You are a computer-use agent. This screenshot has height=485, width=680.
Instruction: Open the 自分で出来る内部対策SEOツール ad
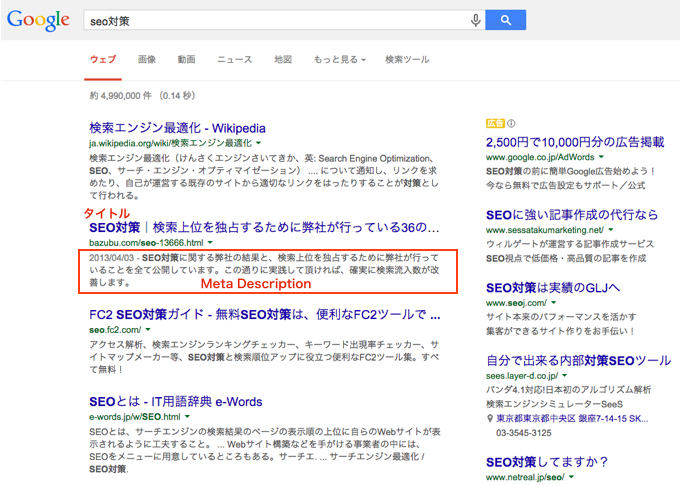579,360
